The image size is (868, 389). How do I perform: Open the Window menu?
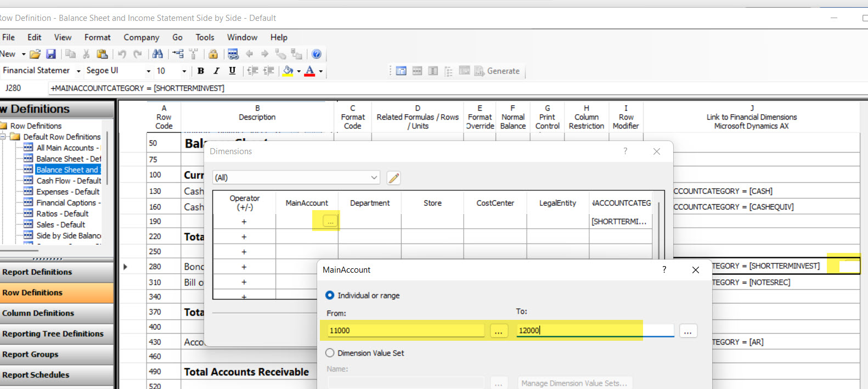coord(242,37)
